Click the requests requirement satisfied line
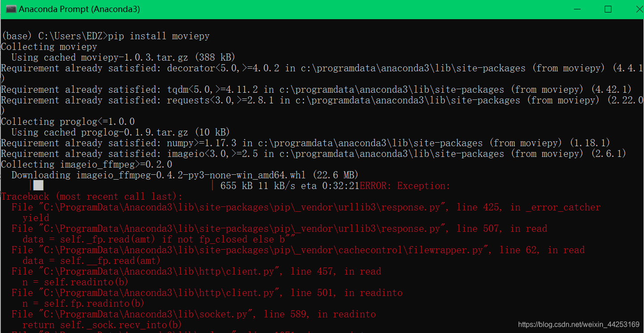Image resolution: width=644 pixels, height=333 pixels. (322, 100)
